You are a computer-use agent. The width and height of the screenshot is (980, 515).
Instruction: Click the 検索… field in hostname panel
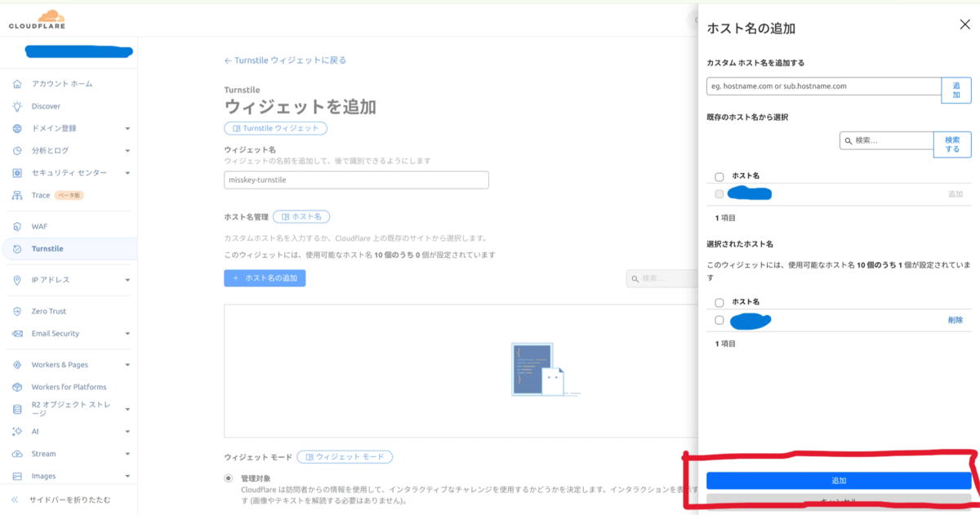click(887, 140)
